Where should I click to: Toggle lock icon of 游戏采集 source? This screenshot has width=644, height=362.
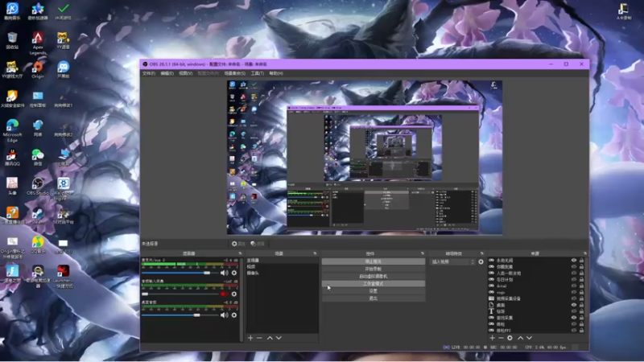tap(581, 318)
